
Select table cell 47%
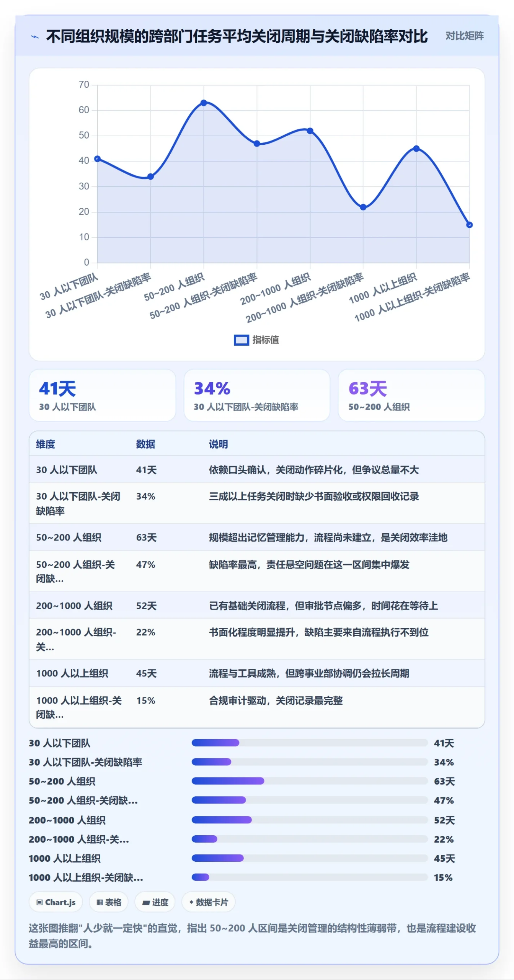click(x=145, y=565)
